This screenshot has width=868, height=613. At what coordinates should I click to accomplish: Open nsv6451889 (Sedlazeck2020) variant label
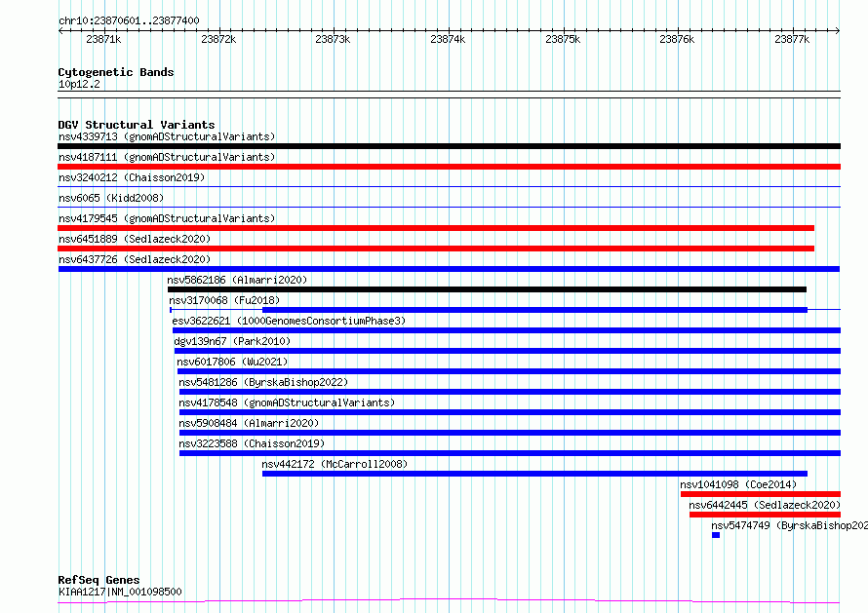pyautogui.click(x=135, y=239)
